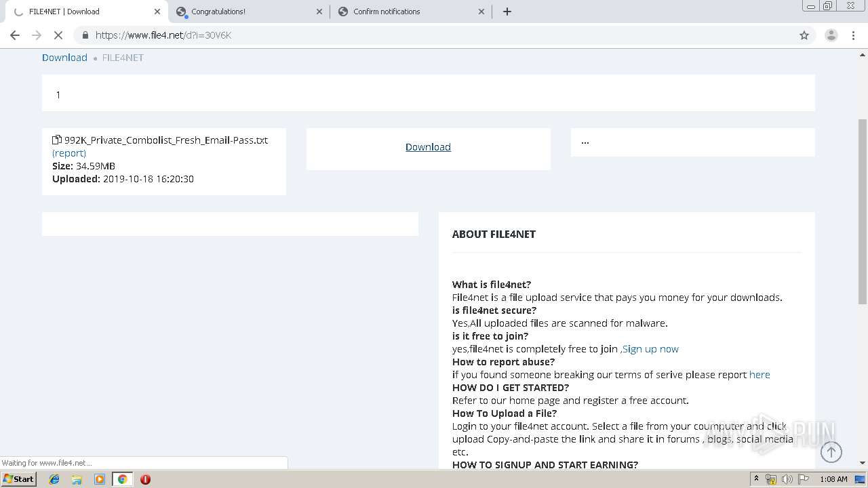The image size is (868, 488).
Task: Click the Download breadcrumb link
Action: click(64, 58)
